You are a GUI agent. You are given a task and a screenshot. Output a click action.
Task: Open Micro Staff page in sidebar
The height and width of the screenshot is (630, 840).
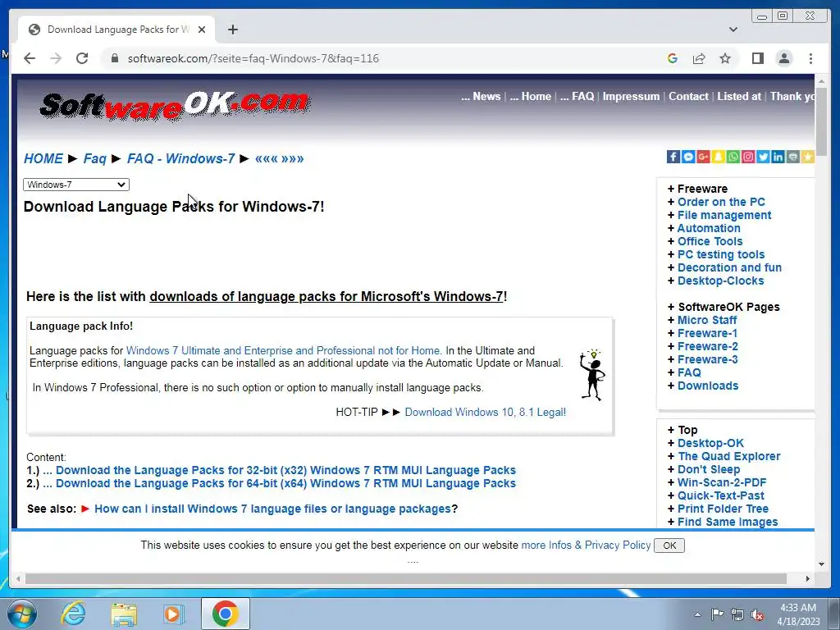pos(707,321)
